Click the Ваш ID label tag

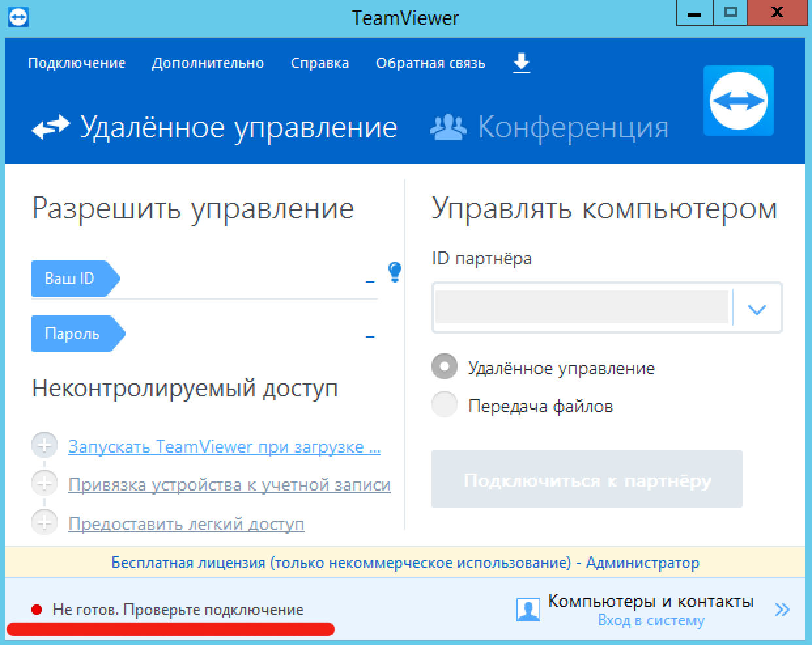point(76,279)
